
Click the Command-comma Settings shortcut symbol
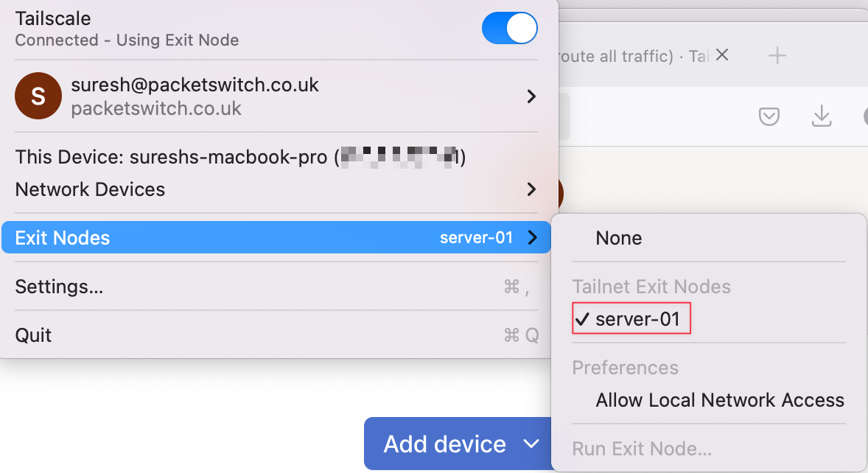pos(518,287)
